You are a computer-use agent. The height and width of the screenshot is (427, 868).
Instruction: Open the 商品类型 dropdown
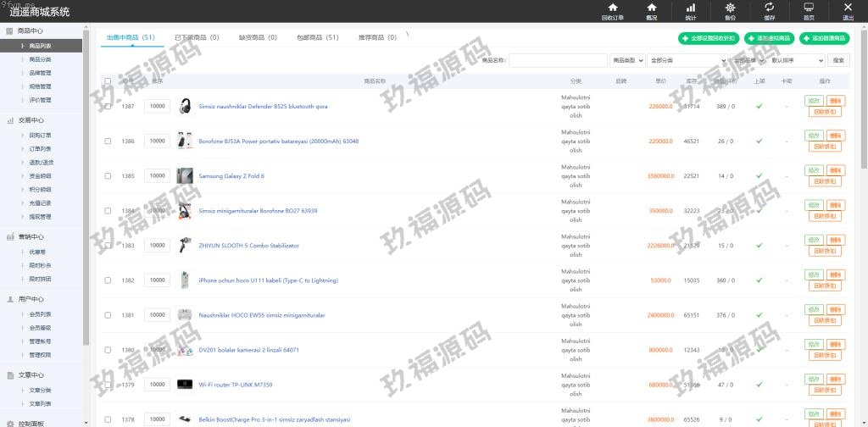coord(627,61)
